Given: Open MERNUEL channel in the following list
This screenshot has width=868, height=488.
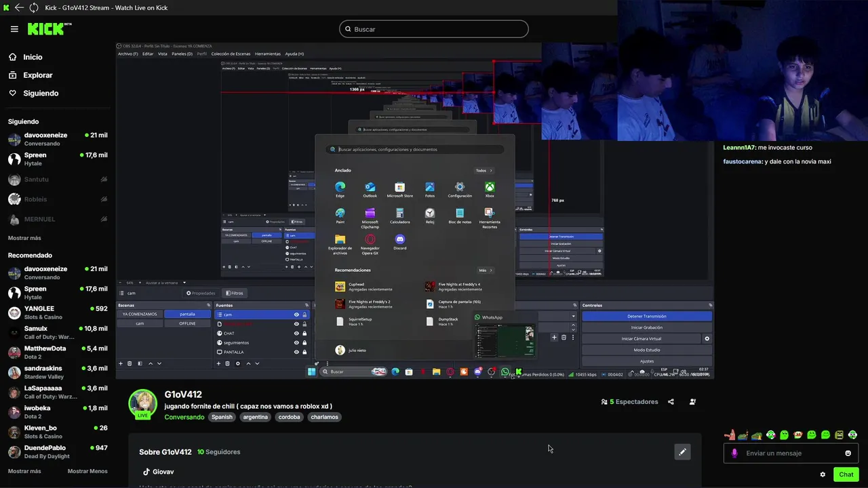Looking at the screenshot, I should tap(57, 219).
